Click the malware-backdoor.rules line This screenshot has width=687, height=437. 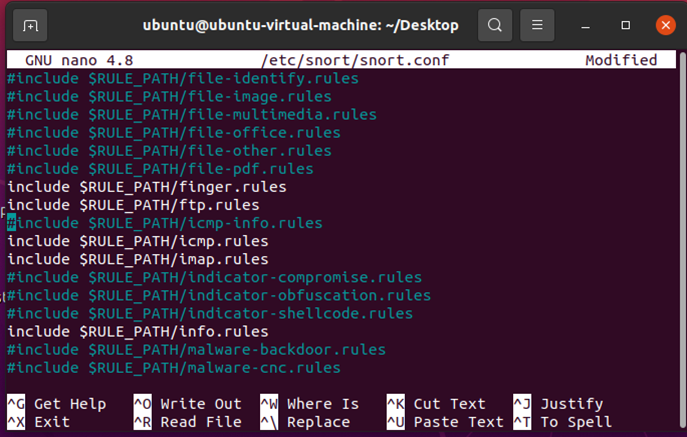[x=196, y=350]
